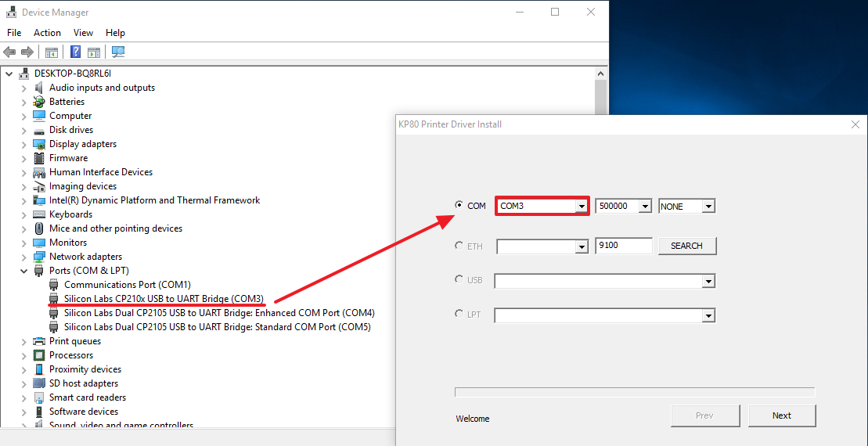Select the Standard COM Port (COM5) device
The image size is (868, 446).
218,327
